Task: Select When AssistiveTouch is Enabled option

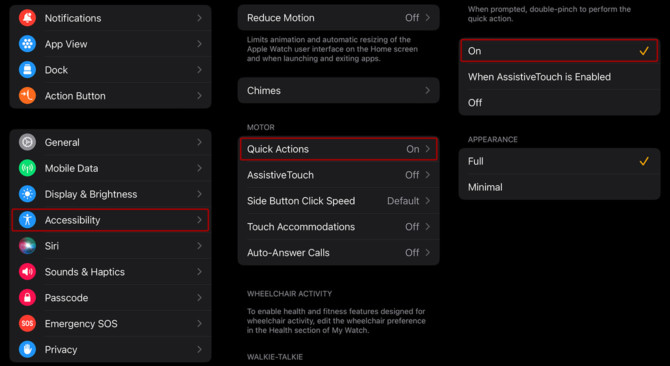Action: [559, 77]
